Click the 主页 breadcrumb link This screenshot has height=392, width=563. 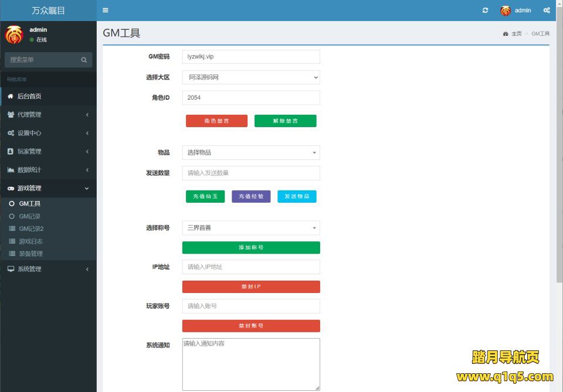(516, 34)
